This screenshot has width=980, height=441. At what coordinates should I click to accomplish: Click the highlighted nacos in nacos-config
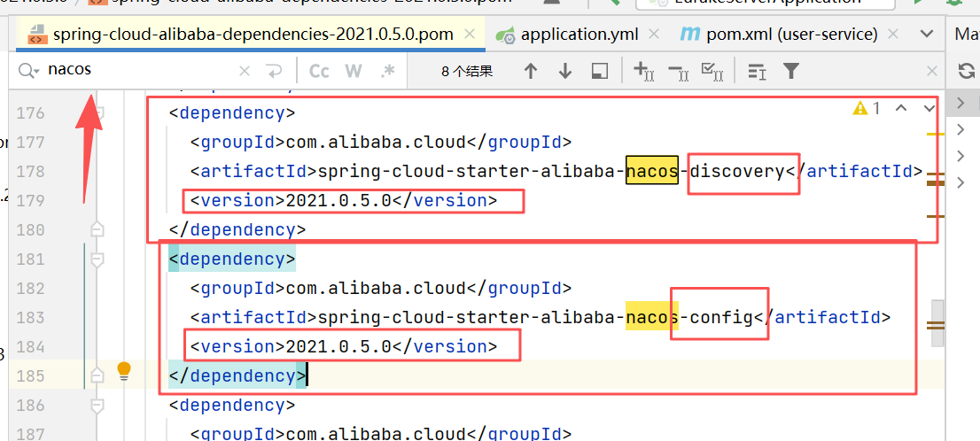[652, 317]
